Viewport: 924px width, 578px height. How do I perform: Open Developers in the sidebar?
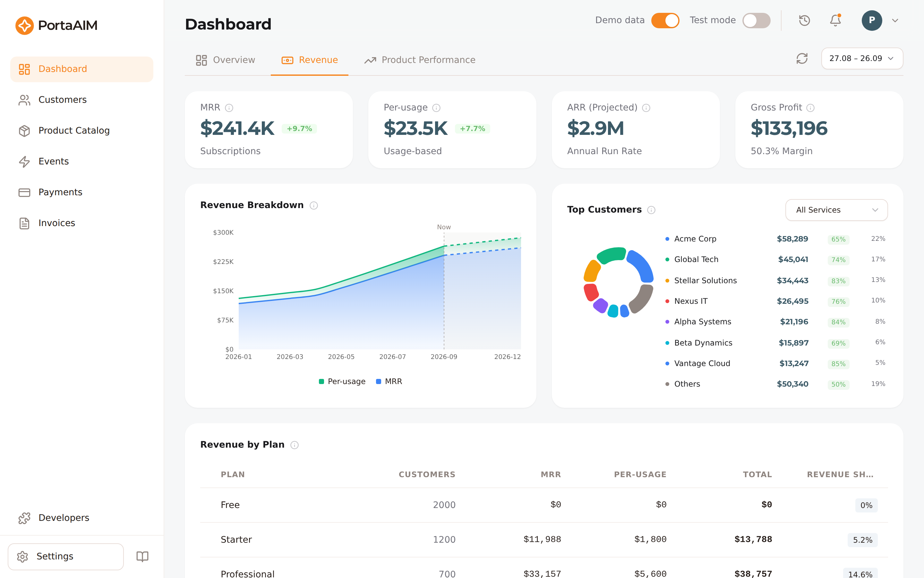click(82, 518)
